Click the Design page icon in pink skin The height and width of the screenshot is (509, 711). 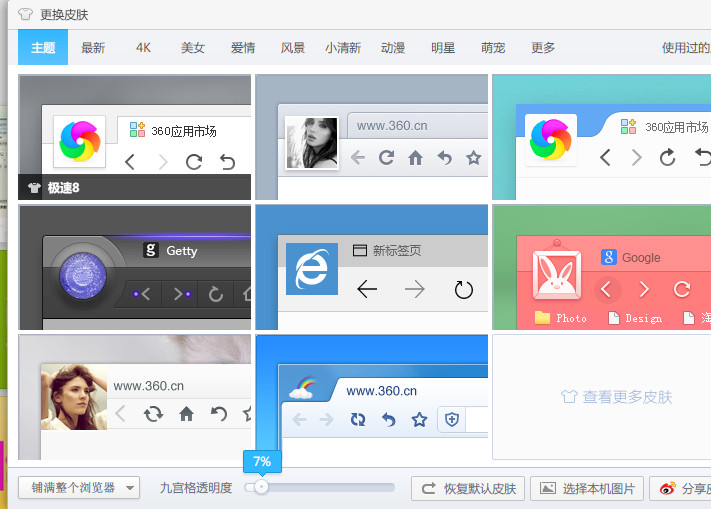tap(614, 318)
